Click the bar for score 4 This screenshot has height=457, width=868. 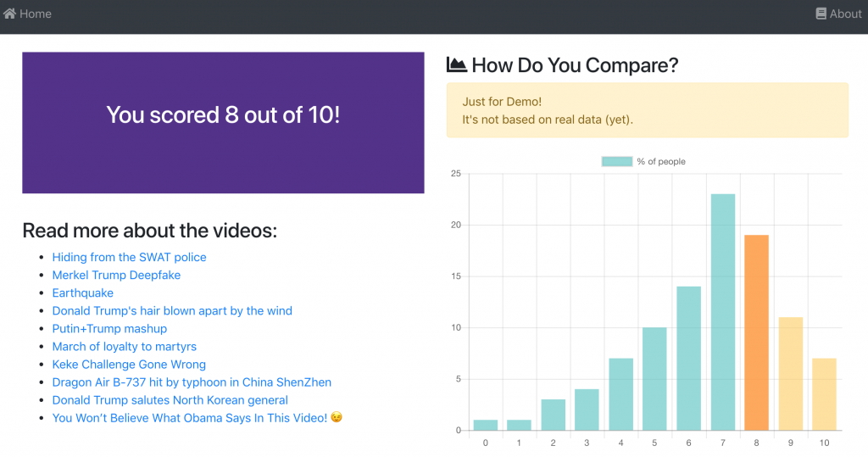click(x=620, y=394)
